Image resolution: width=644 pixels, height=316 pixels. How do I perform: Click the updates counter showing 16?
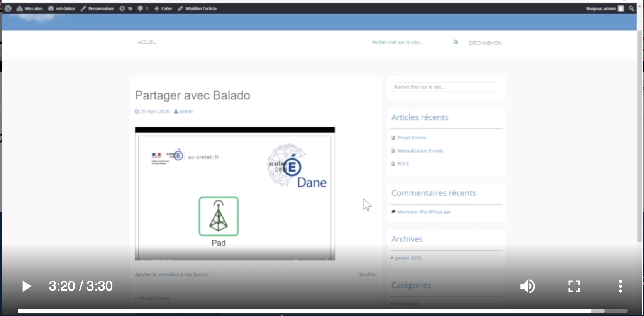(126, 8)
